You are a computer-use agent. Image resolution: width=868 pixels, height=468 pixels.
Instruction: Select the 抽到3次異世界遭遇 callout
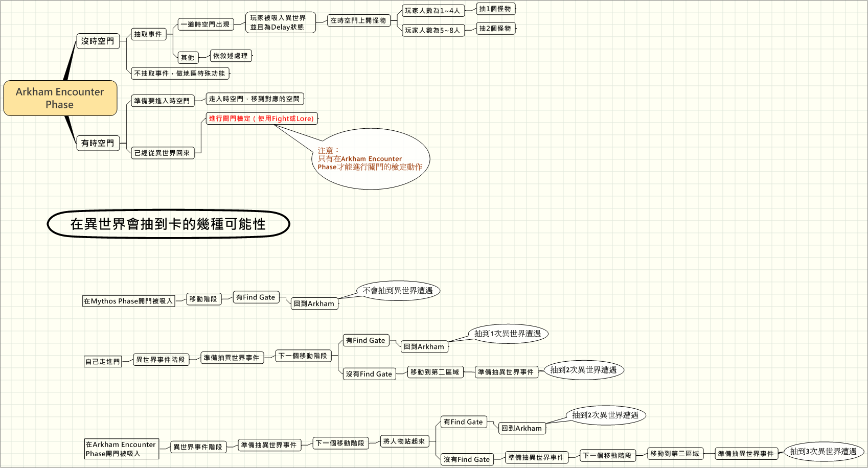[824, 452]
